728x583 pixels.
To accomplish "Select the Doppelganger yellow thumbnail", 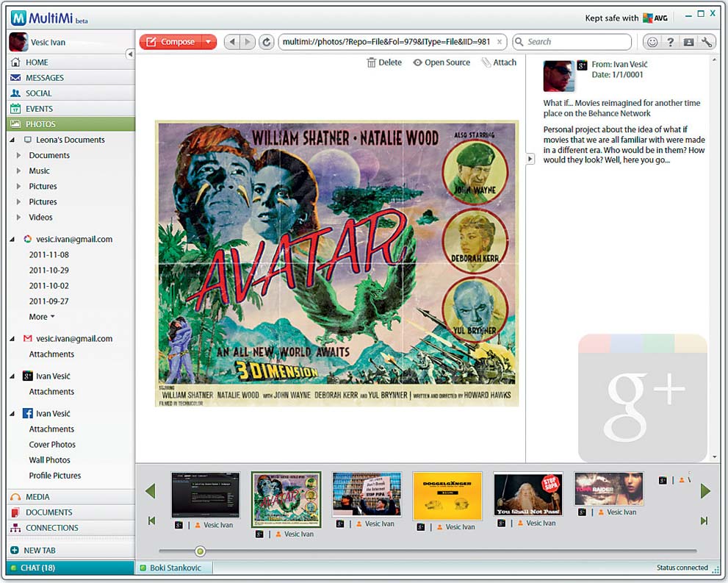I will coord(447,496).
